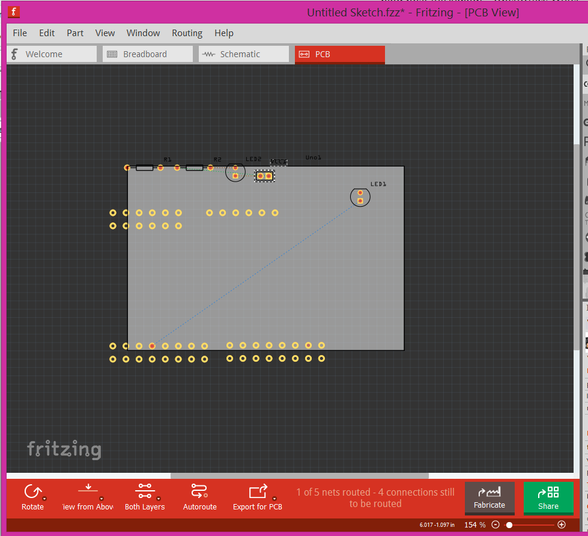Viewport: 588px width, 536px height.
Task: Click the red connected pad on bottom header
Action: [x=152, y=346]
